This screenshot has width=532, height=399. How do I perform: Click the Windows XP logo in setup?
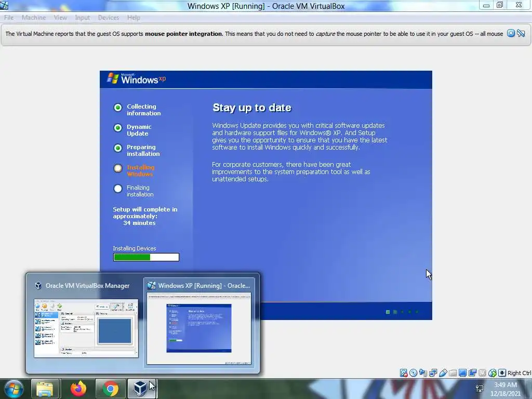click(x=137, y=78)
